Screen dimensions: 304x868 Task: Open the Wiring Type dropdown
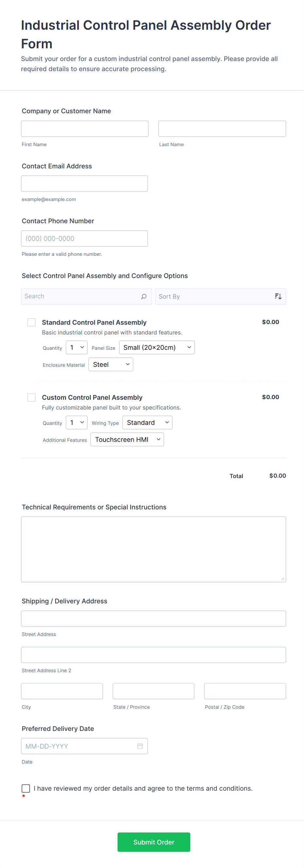[147, 423]
